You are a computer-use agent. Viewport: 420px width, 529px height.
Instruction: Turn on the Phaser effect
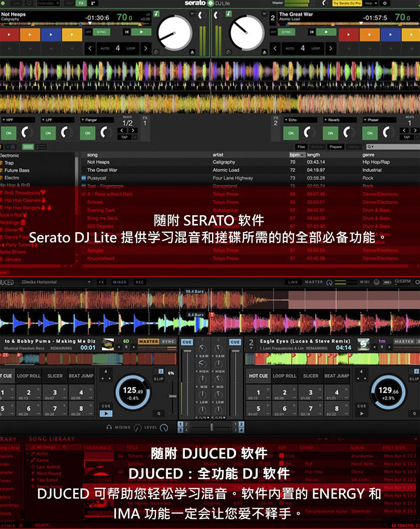coord(370,133)
